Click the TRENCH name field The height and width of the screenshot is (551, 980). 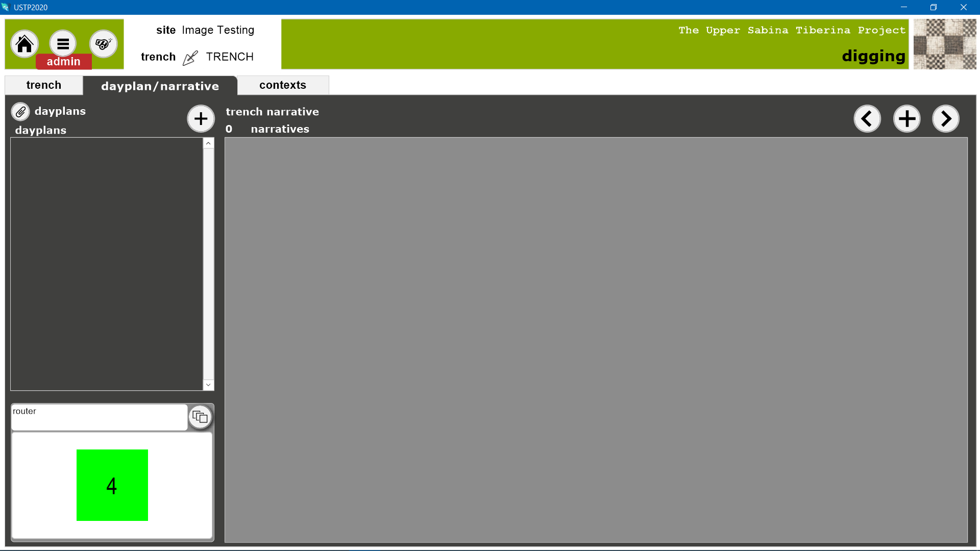tap(230, 57)
